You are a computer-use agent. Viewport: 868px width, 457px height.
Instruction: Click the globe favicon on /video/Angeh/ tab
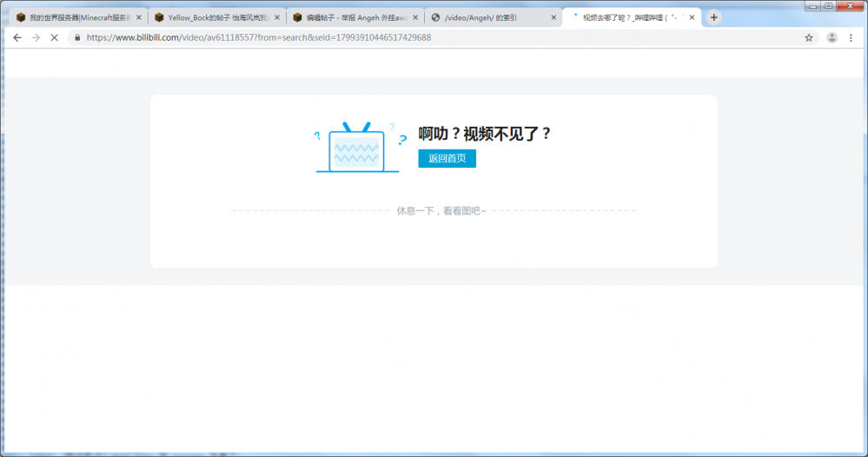pos(435,17)
